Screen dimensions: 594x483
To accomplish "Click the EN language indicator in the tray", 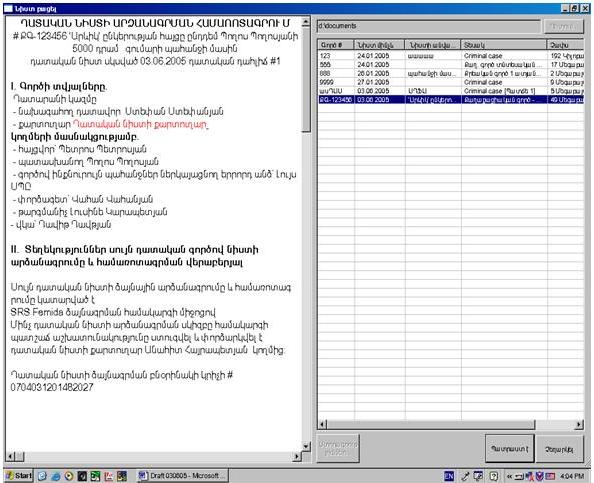I will point(449,476).
